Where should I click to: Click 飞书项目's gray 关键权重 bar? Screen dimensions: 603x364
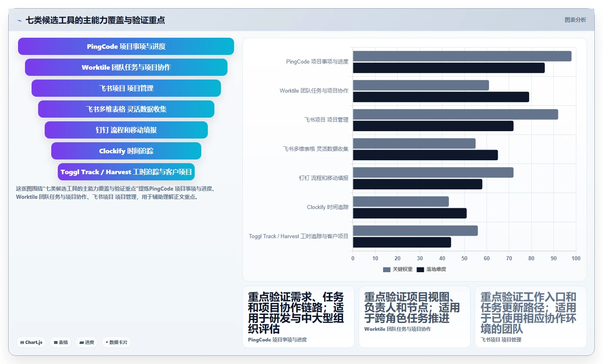click(x=455, y=114)
